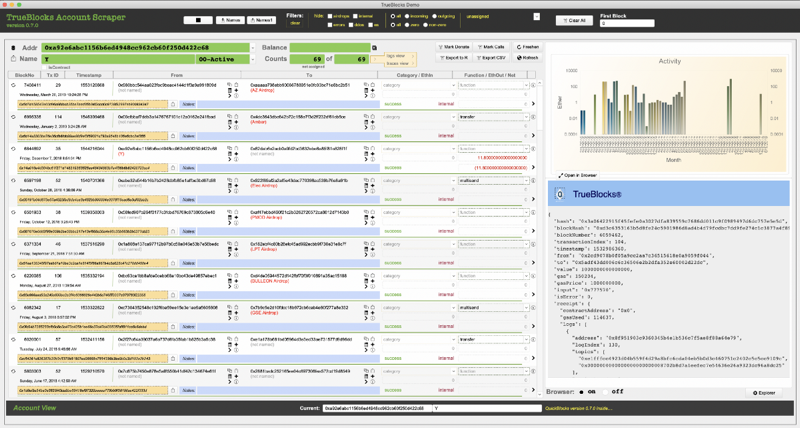Click clipboard icon beside hash of block 7408411

pyautogui.click(x=173, y=104)
